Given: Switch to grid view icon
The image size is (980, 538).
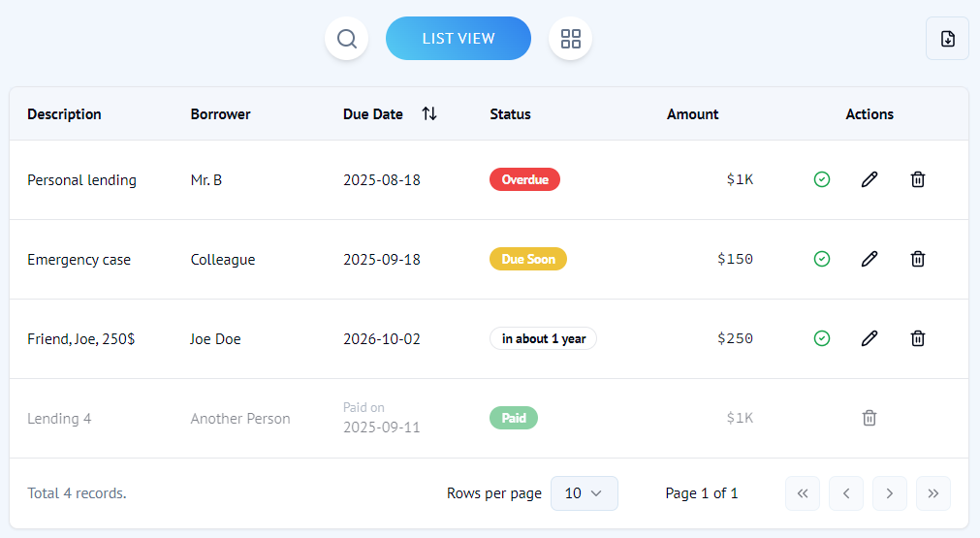Looking at the screenshot, I should 570,39.
